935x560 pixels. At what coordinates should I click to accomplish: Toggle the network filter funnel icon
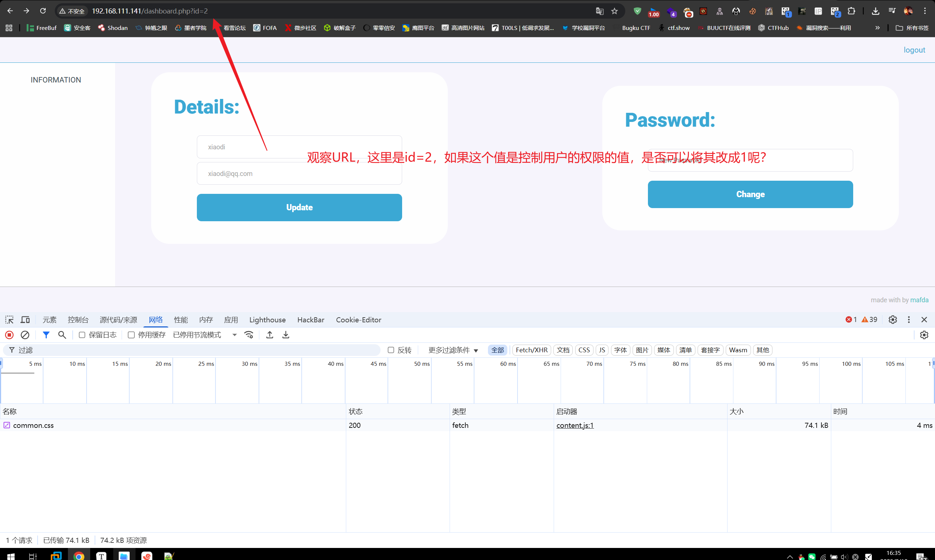point(46,335)
